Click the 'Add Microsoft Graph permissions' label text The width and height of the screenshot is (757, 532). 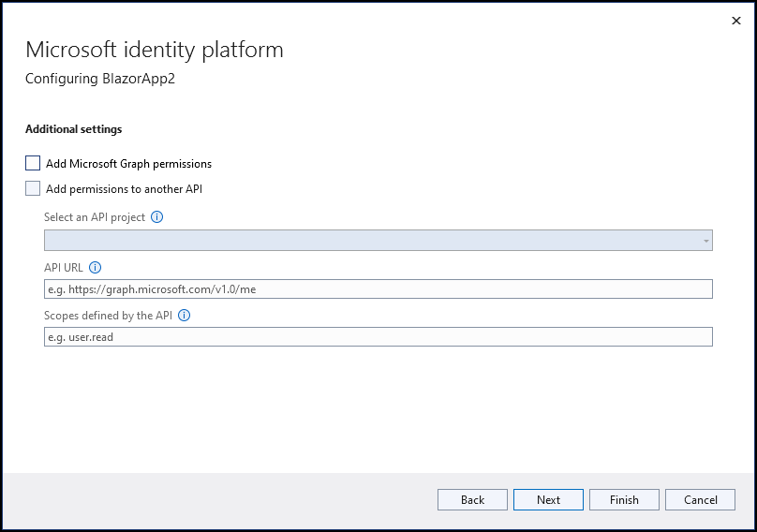coord(128,164)
